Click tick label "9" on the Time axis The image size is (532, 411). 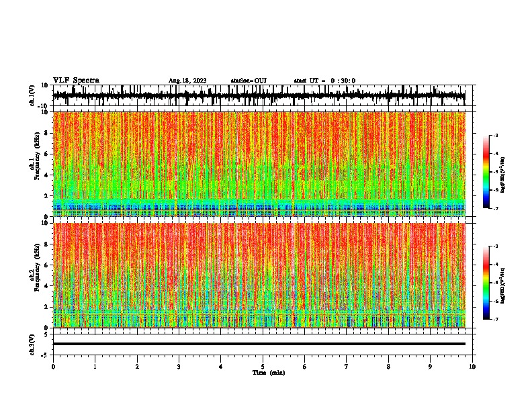(430, 367)
